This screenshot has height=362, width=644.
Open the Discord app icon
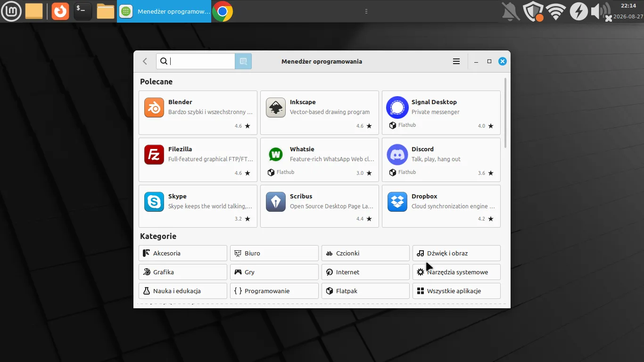point(397,155)
